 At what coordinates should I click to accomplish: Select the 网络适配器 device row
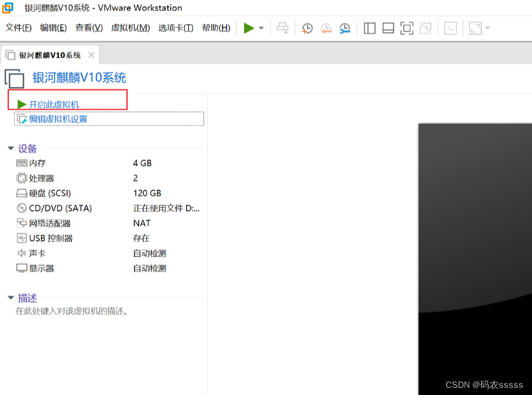coord(109,223)
